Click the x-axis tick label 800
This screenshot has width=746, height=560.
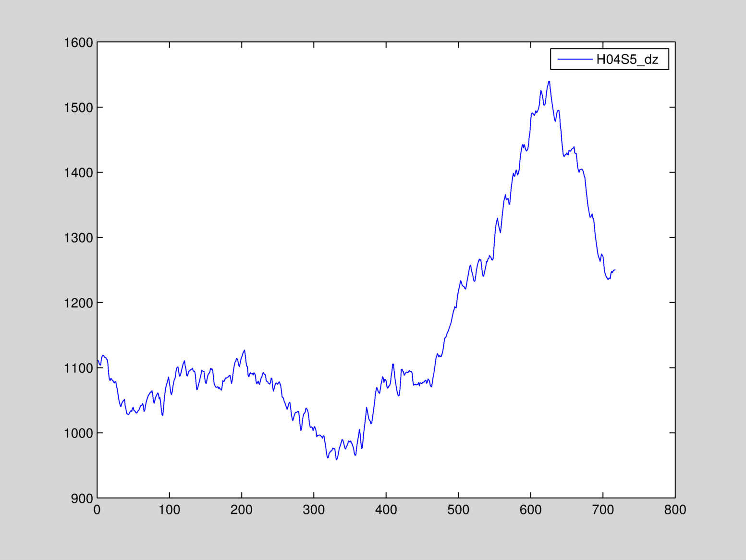pyautogui.click(x=675, y=510)
